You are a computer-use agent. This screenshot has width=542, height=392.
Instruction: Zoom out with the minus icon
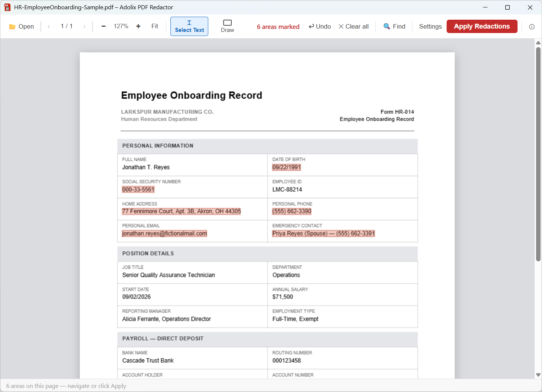click(104, 26)
